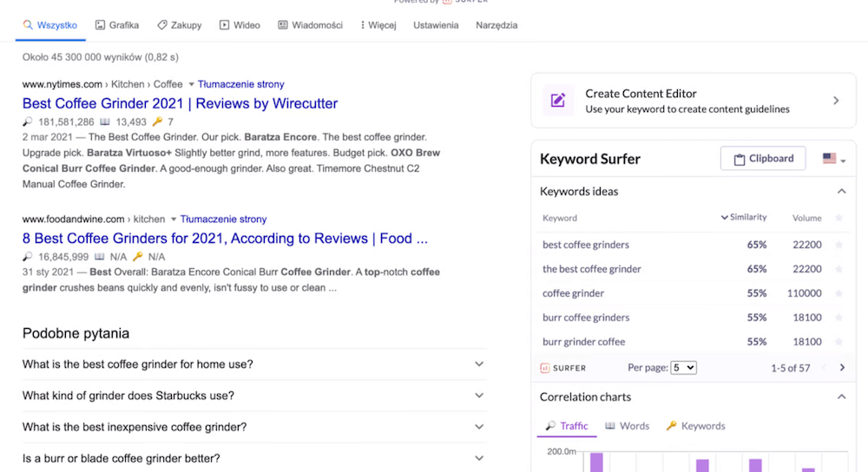868x472 pixels.
Task: Click the Clipboard button
Action: coord(763,159)
